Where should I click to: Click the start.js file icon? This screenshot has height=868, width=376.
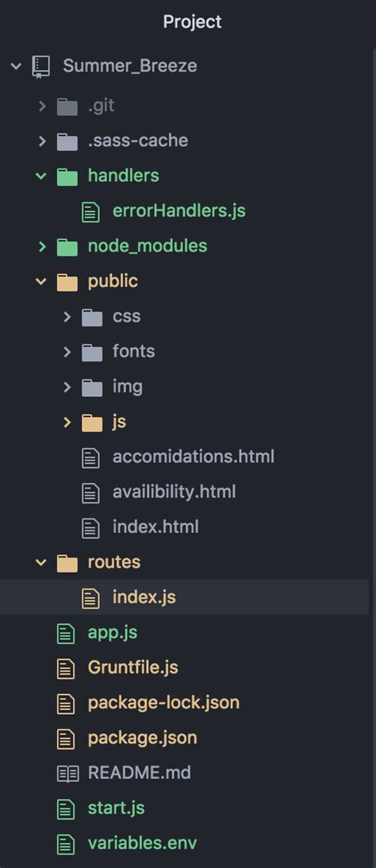click(x=66, y=808)
